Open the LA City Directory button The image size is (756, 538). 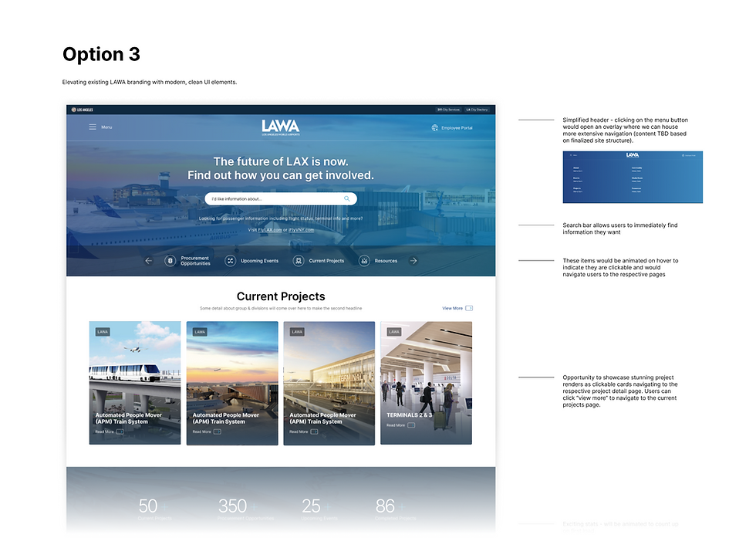click(x=477, y=110)
